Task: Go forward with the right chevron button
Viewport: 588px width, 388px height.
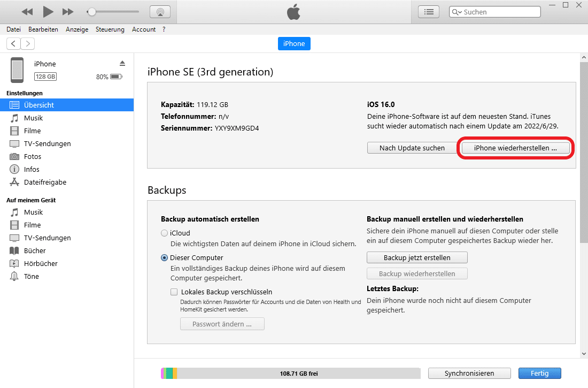Action: point(28,43)
